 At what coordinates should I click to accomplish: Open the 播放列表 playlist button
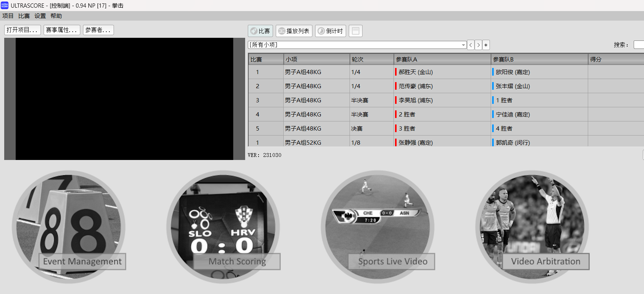[294, 31]
